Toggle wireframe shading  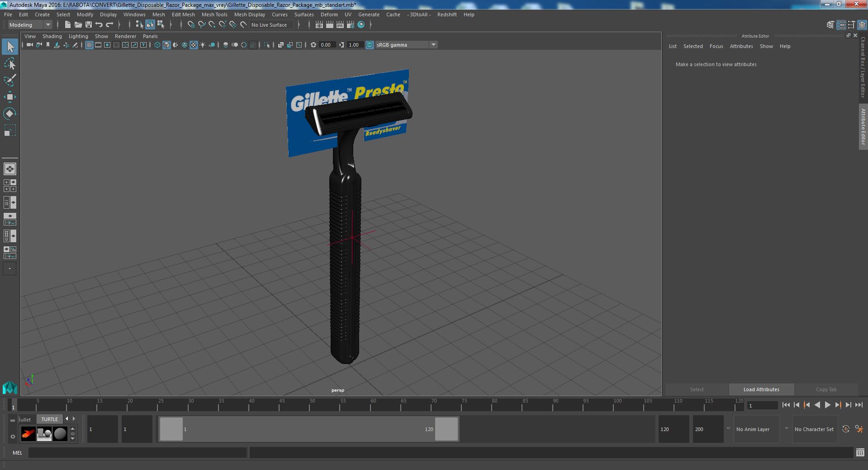pos(157,45)
